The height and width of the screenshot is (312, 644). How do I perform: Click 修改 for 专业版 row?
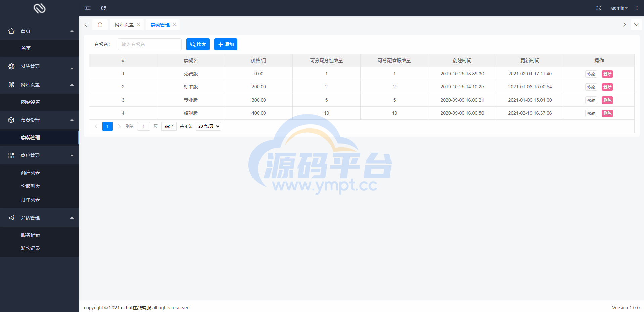(591, 100)
